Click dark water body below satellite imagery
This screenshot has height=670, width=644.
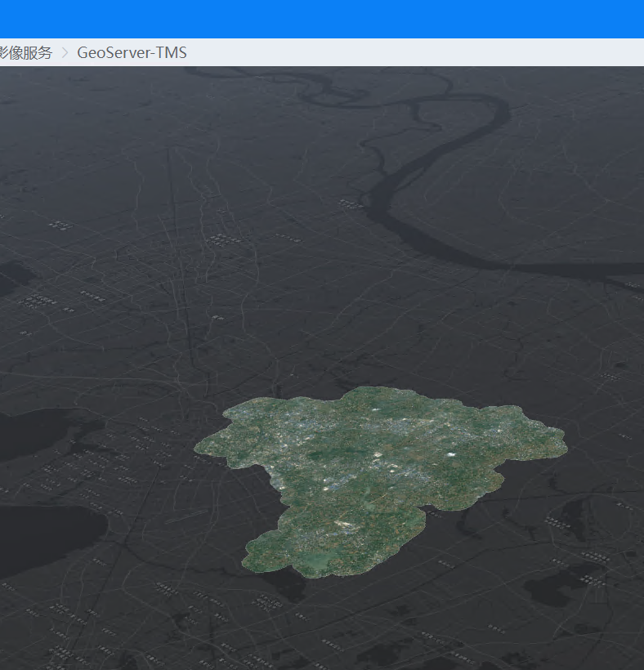pos(290,584)
